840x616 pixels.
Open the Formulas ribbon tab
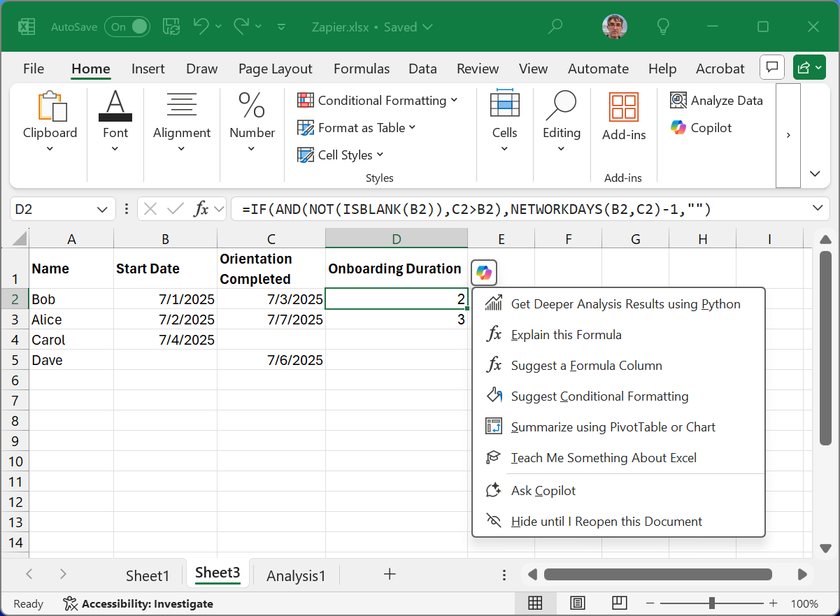click(362, 69)
